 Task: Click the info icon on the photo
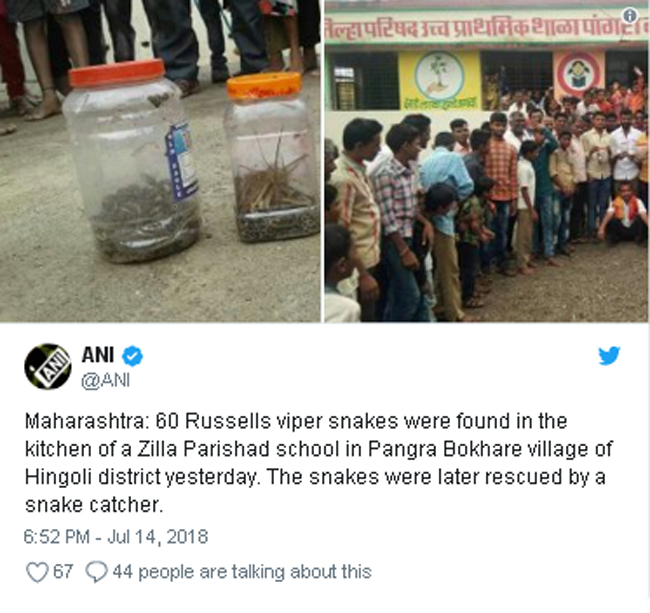tap(630, 16)
